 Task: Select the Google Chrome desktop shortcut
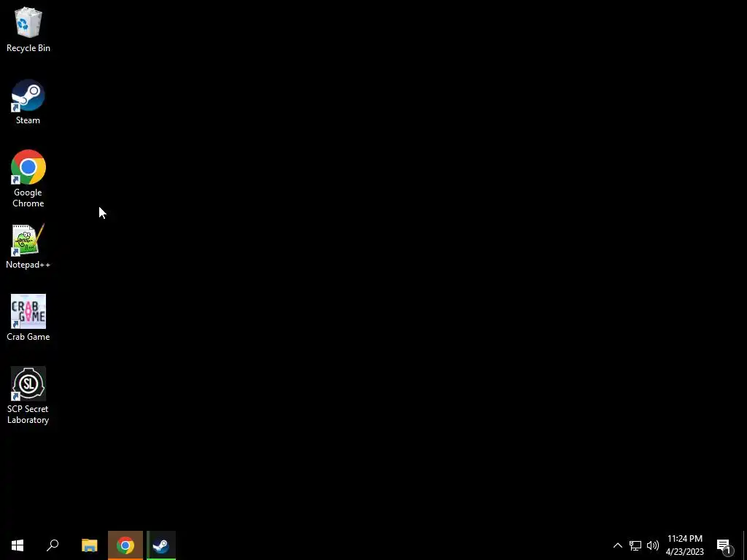(x=28, y=179)
